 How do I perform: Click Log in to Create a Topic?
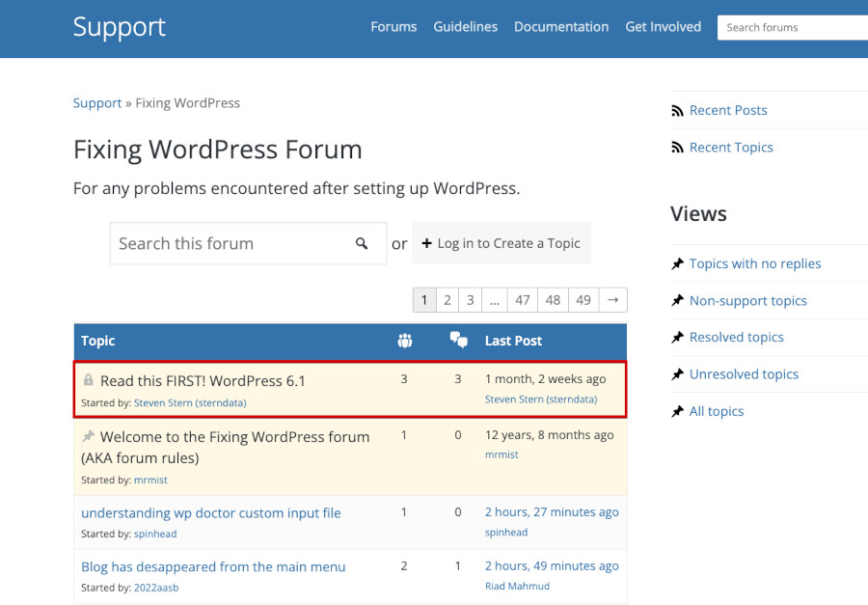[x=501, y=243]
